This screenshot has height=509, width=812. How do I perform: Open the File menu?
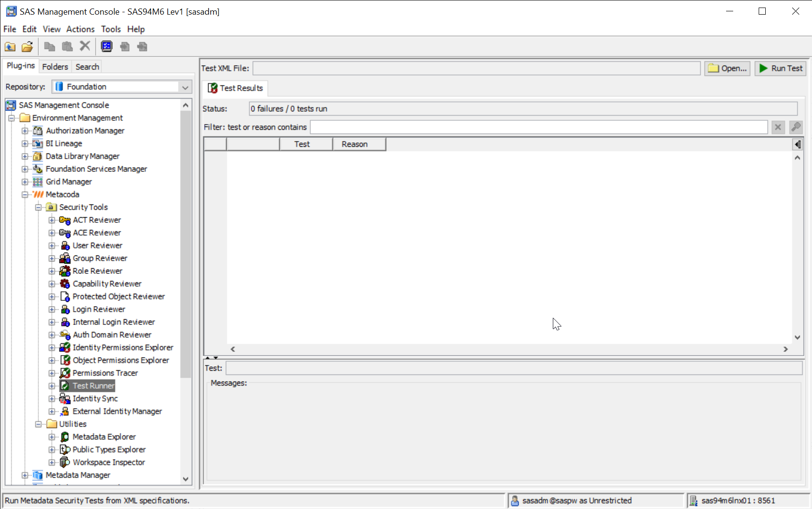click(10, 29)
